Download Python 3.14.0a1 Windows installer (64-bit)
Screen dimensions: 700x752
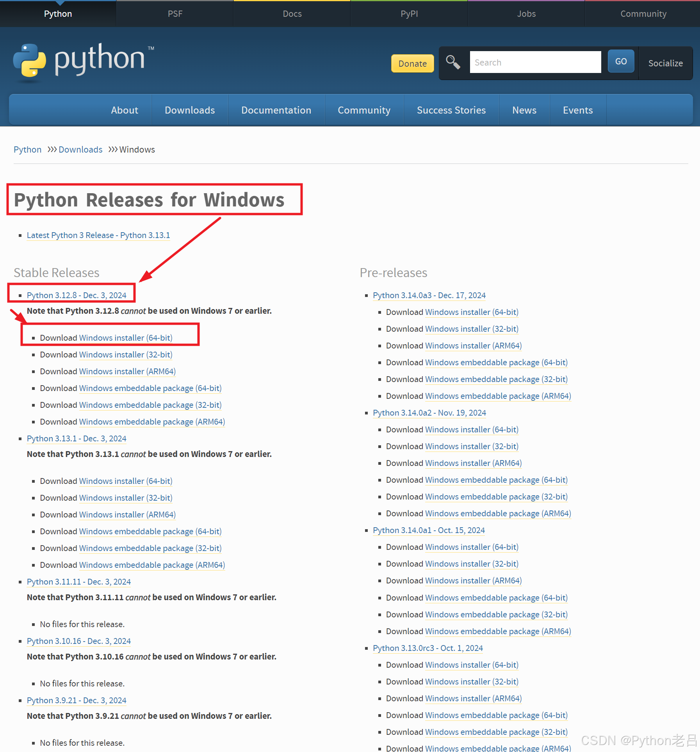click(472, 547)
